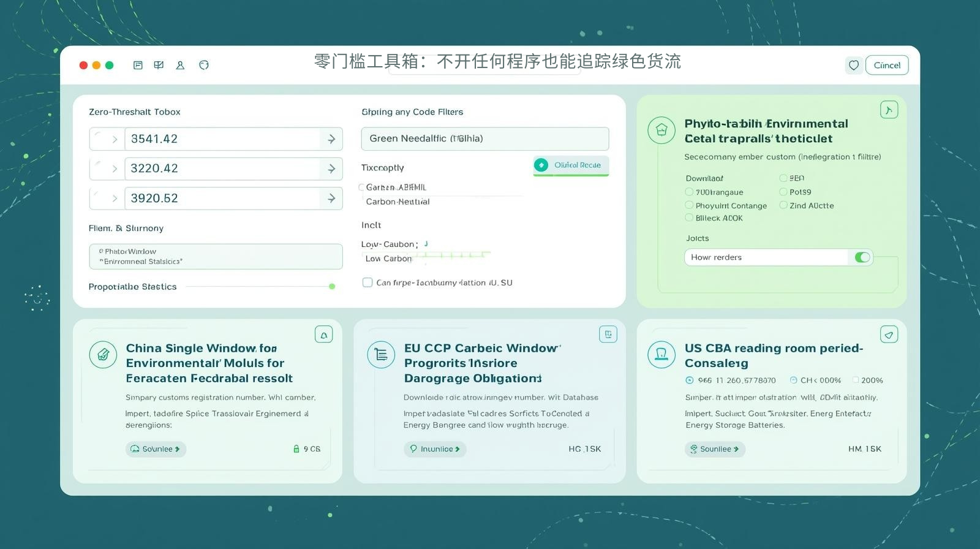This screenshot has width=980, height=549.
Task: Click the lock icon beside 9 CB
Action: tap(296, 449)
